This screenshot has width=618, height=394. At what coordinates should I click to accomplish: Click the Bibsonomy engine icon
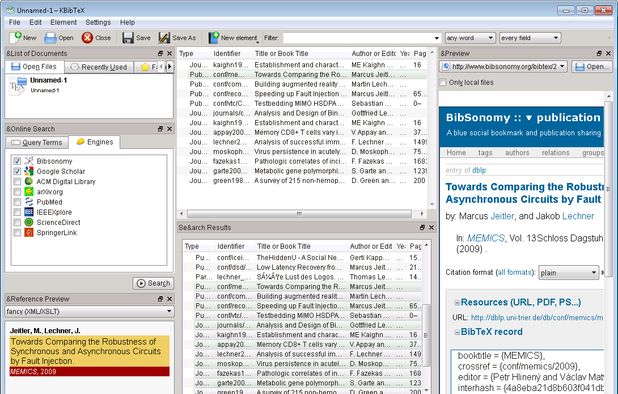tap(29, 161)
